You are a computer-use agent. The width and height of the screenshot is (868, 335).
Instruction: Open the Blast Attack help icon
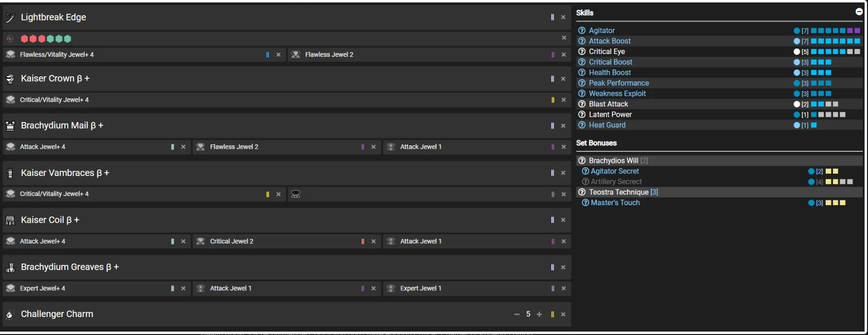click(x=582, y=104)
